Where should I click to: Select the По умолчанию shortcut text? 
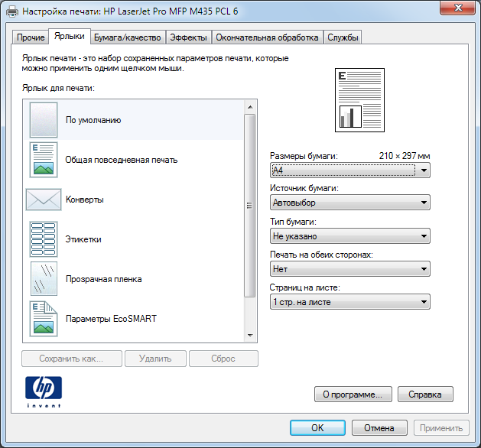[93, 120]
